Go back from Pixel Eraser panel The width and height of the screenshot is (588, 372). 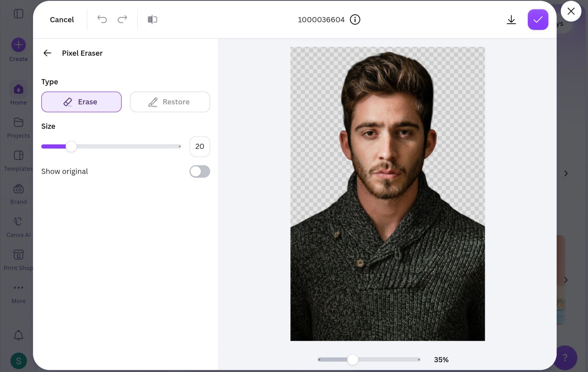pos(47,53)
